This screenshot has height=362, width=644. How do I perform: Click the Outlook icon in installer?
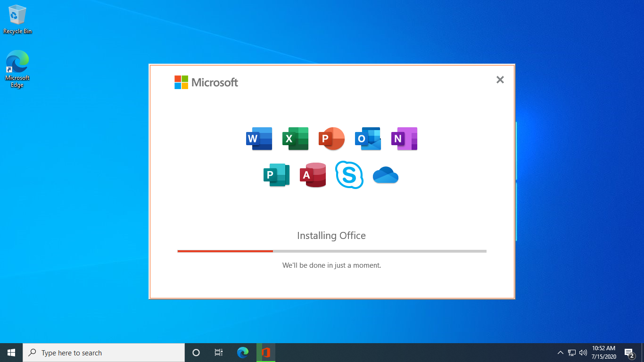tap(368, 139)
